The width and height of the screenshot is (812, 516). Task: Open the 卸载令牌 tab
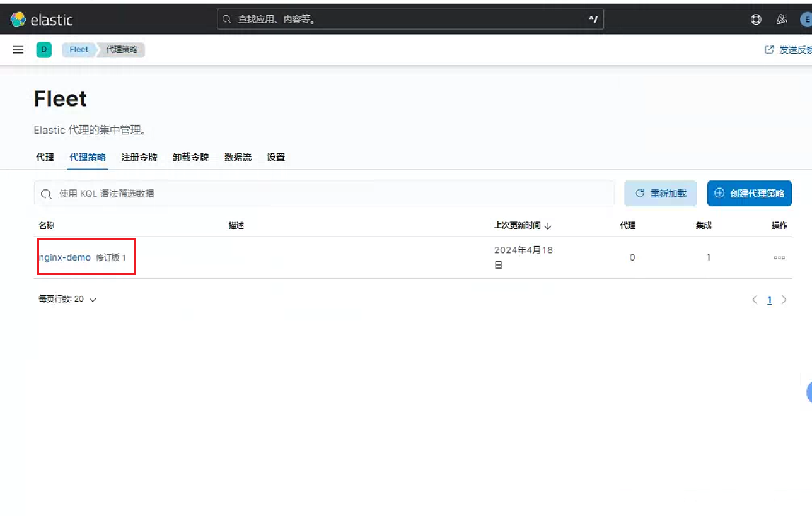click(x=191, y=157)
